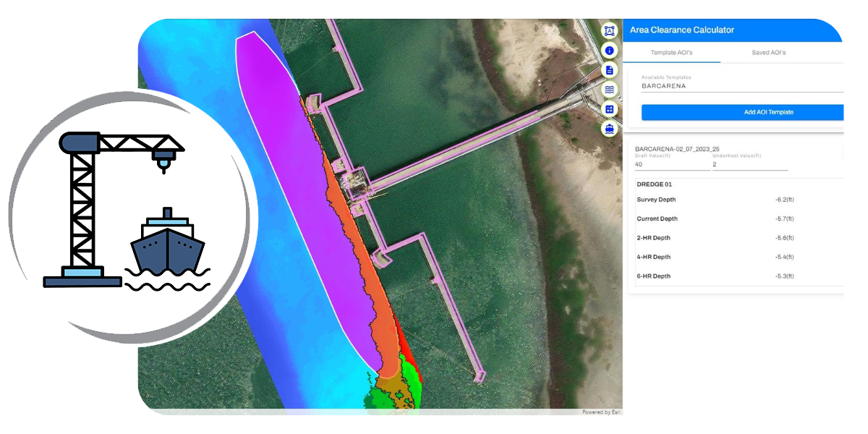Open the calculator icon in the map toolbar
Image resolution: width=868 pixels, height=434 pixels.
[609, 109]
